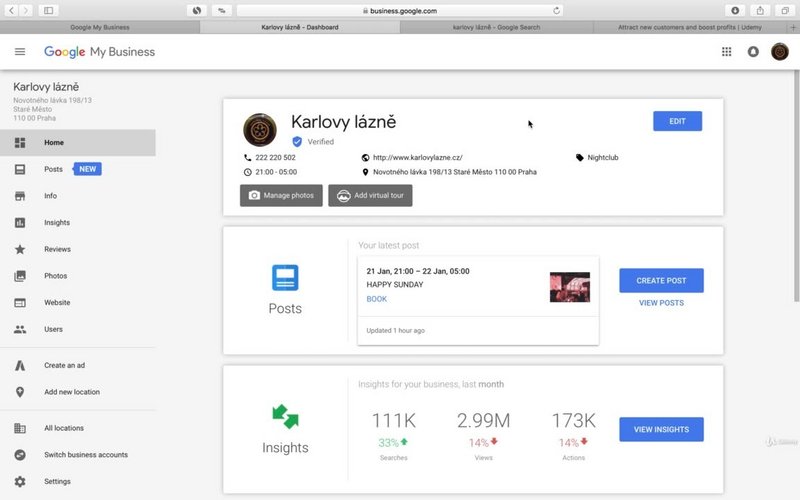Click the Safari share icon
The image size is (800, 500).
tap(760, 10)
